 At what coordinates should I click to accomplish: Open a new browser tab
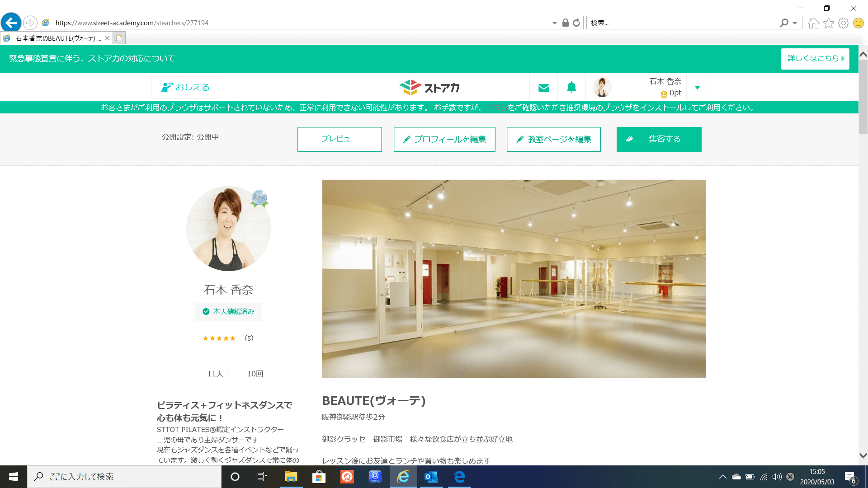[x=119, y=38]
